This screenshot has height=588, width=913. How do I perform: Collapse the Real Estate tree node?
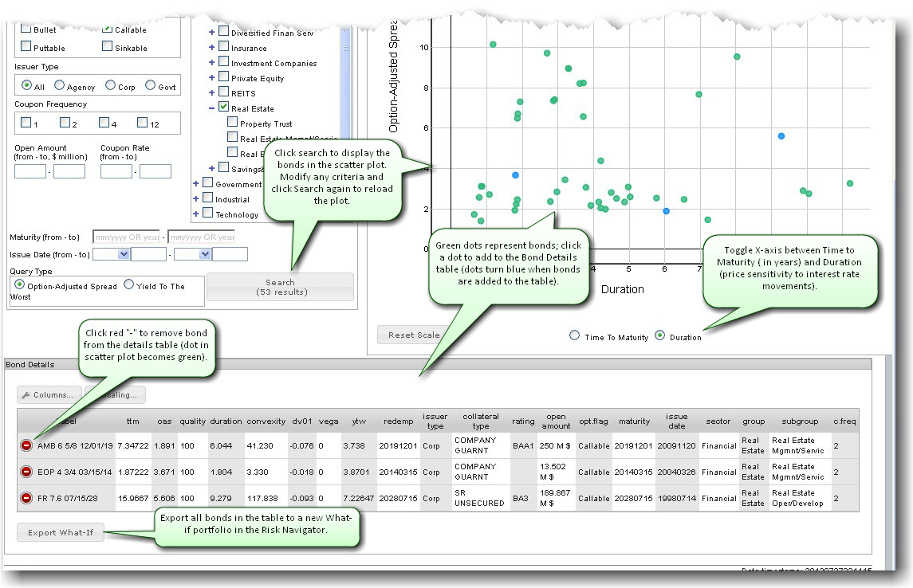pos(212,108)
